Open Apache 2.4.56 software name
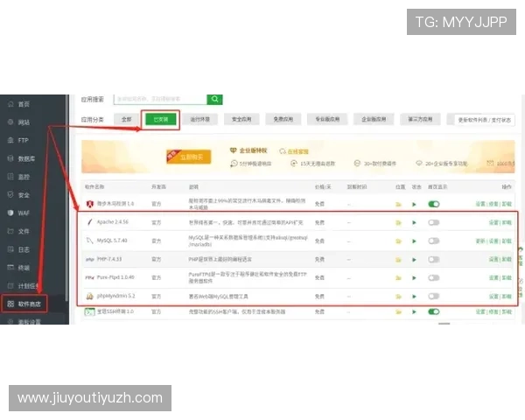Screen dimensions: 525x420 pyautogui.click(x=113, y=221)
